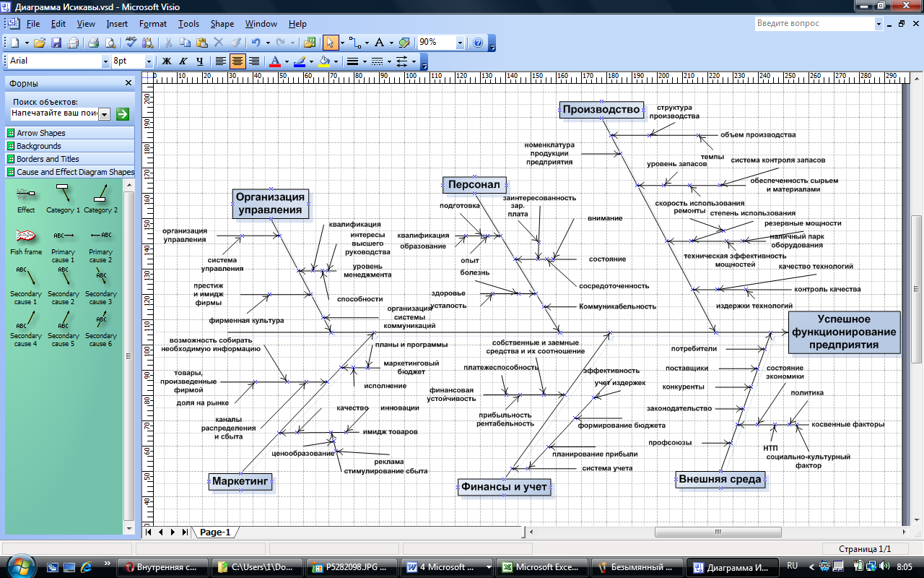The width and height of the screenshot is (924, 578).
Task: Select the Fish frame master shape
Action: [26, 240]
